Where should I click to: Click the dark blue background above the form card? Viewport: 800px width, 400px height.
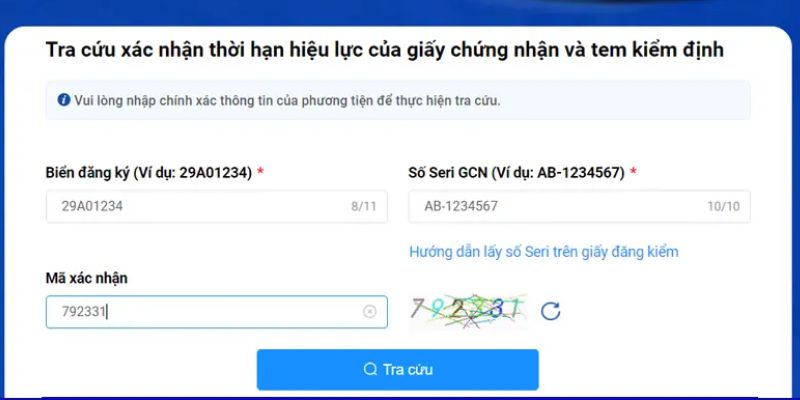click(400, 11)
